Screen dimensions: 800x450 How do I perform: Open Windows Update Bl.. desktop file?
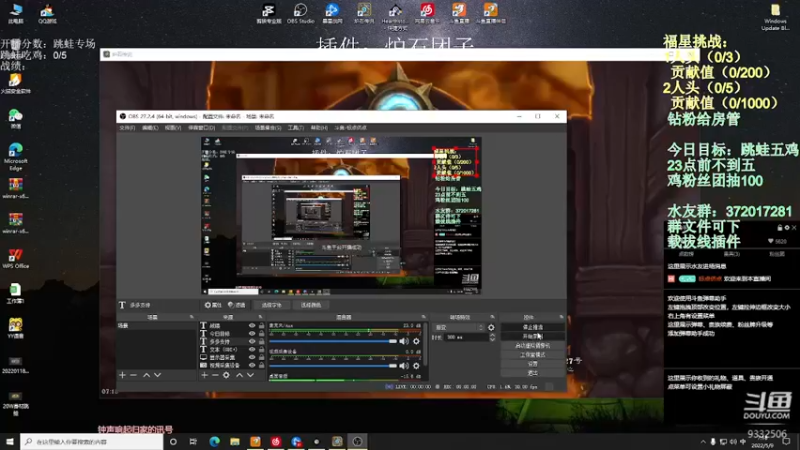[x=775, y=17]
